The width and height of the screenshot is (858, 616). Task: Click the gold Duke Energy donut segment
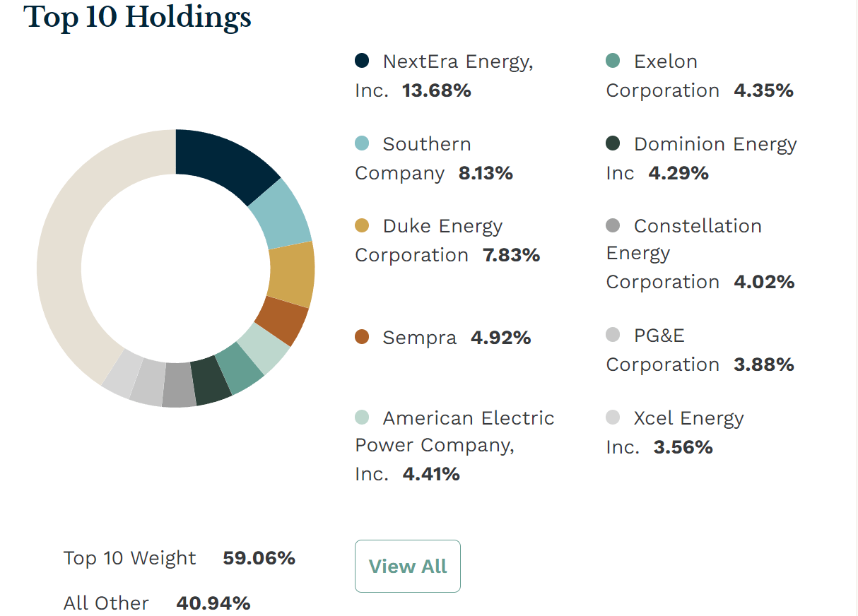coord(291,273)
